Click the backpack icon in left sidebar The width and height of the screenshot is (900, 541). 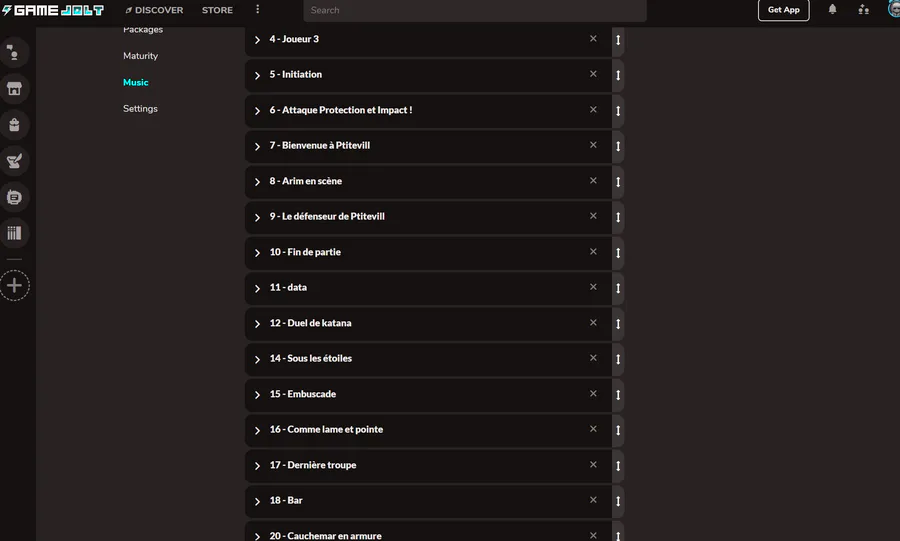[x=14, y=124]
